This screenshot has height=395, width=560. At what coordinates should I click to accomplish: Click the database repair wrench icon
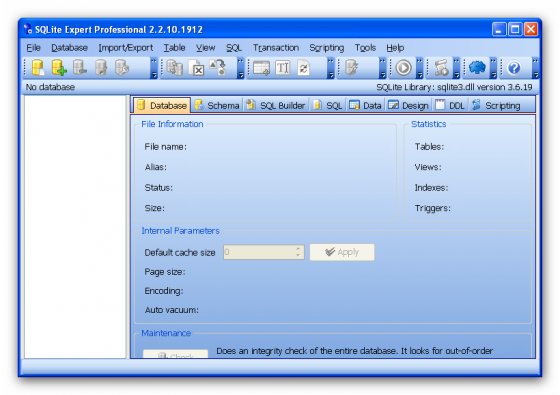tap(122, 68)
